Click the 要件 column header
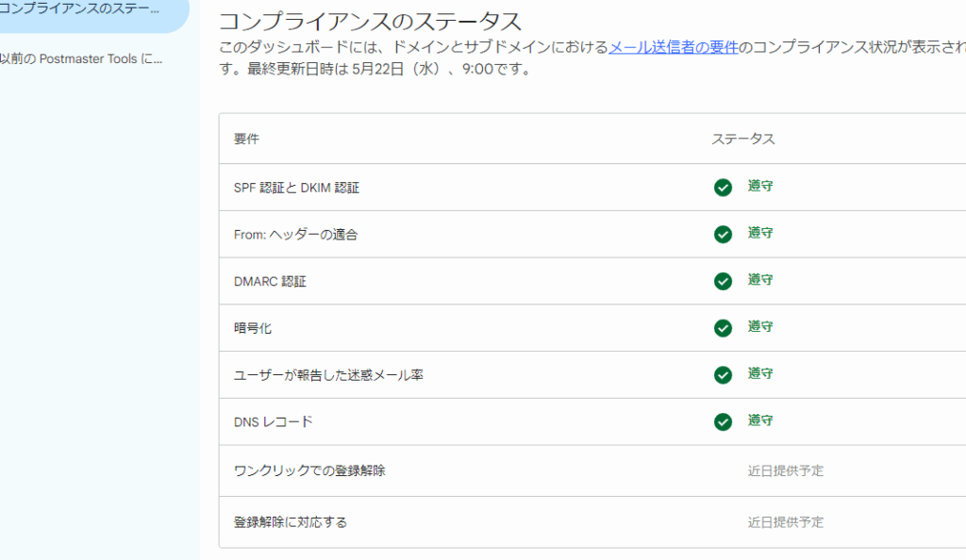The height and width of the screenshot is (560, 966). click(x=246, y=139)
